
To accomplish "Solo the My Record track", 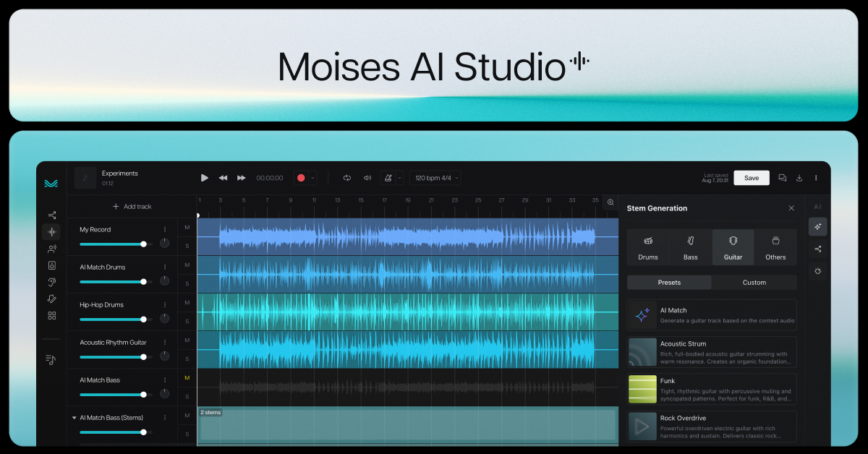I will pos(187,246).
